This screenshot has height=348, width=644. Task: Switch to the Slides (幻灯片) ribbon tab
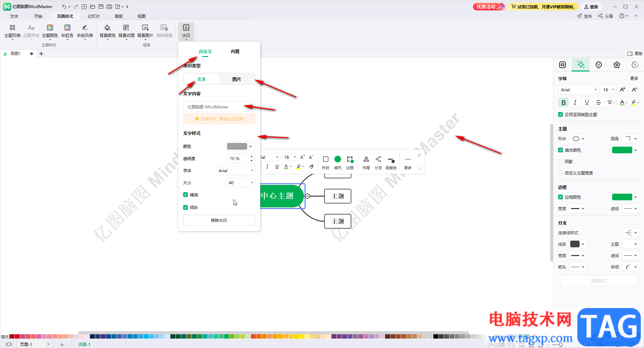pos(94,16)
